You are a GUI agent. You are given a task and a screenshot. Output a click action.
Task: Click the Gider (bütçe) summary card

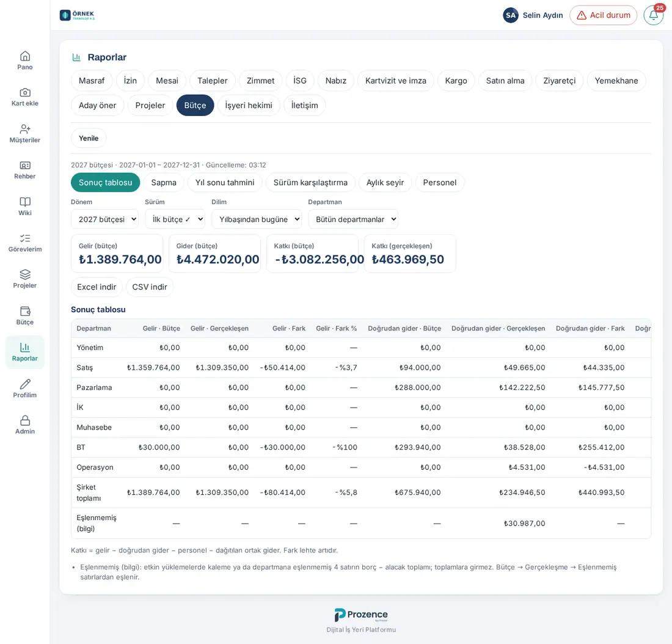214,254
